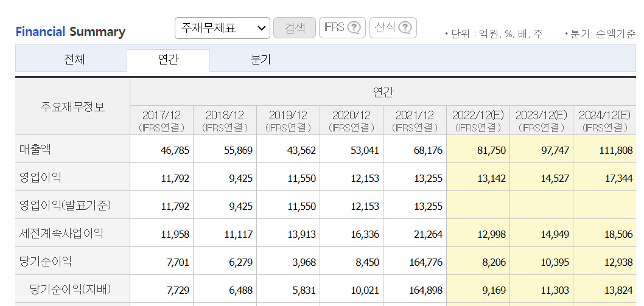The width and height of the screenshot is (644, 306).
Task: Click the 17,344 operating profit cell
Action: point(604,178)
